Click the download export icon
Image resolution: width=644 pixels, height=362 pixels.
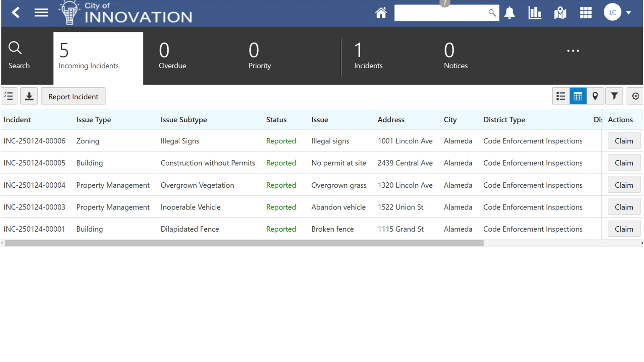(29, 96)
